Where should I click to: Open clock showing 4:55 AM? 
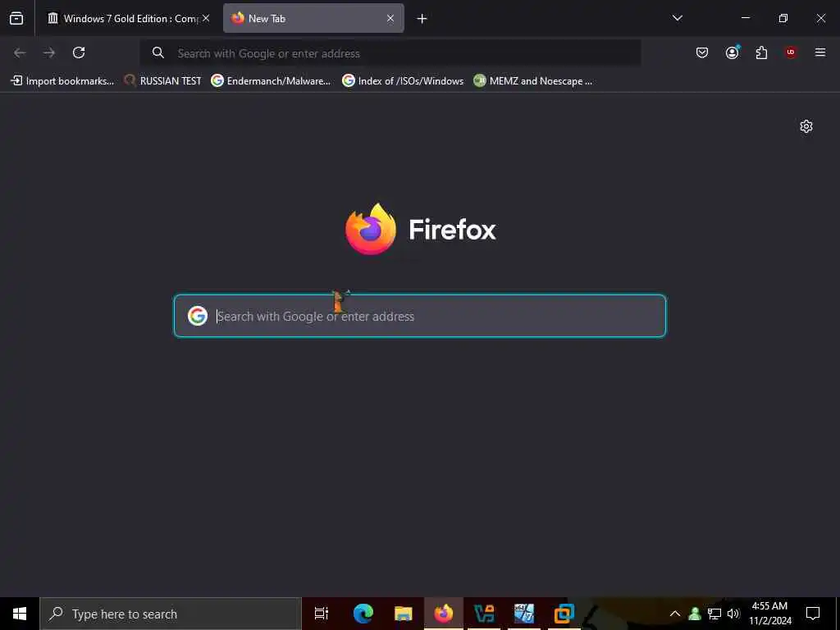(770, 614)
